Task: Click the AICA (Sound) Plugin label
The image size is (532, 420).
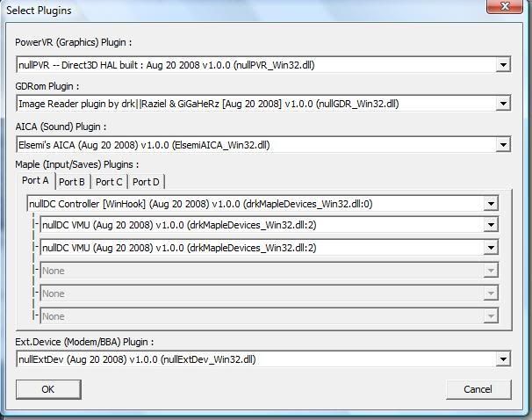Action: [61, 127]
